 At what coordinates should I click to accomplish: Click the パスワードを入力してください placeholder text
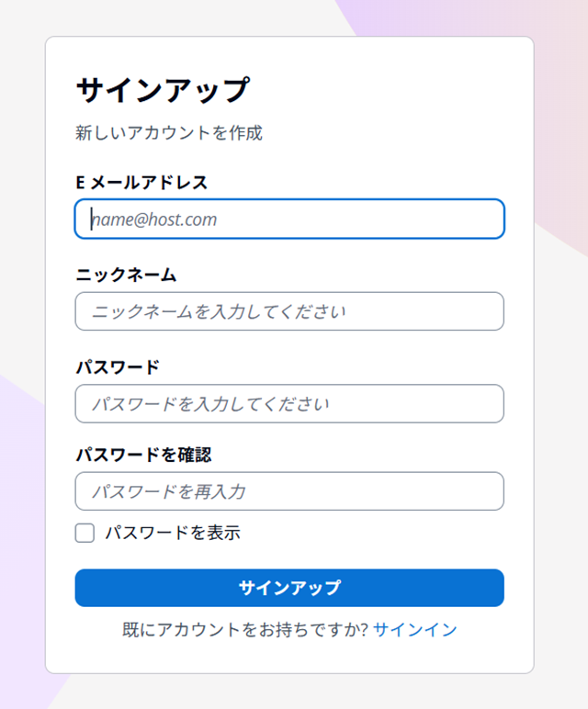click(210, 403)
